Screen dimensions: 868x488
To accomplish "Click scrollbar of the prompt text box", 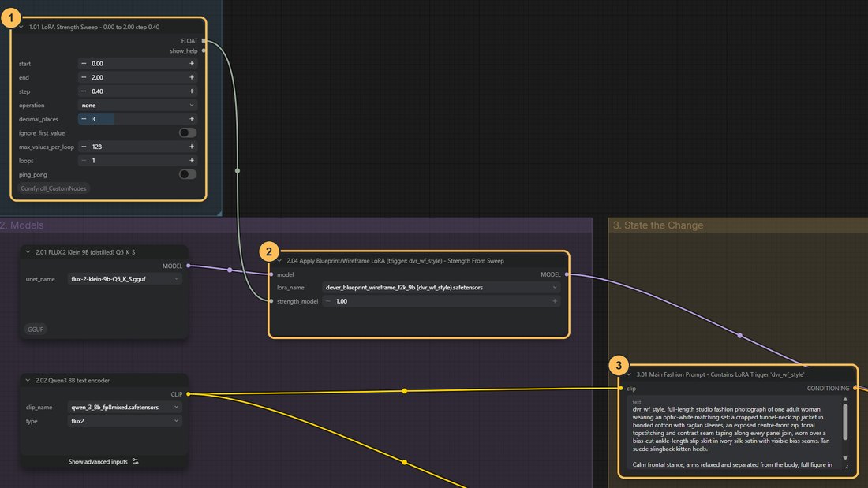I will tap(845, 422).
